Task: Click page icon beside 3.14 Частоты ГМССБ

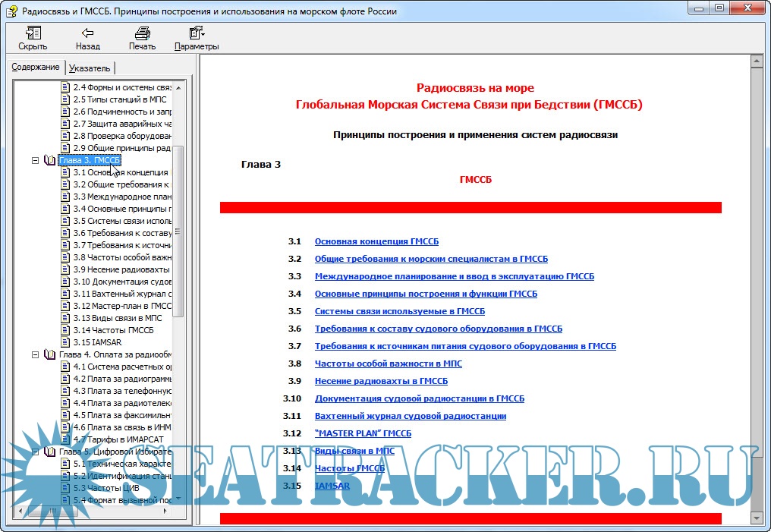Action: coord(65,330)
